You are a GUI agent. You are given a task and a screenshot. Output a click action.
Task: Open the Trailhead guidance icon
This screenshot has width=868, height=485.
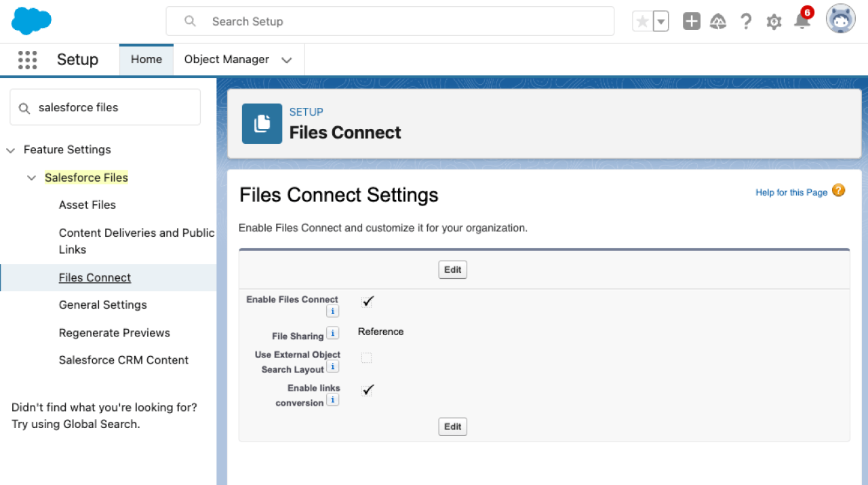tap(718, 22)
